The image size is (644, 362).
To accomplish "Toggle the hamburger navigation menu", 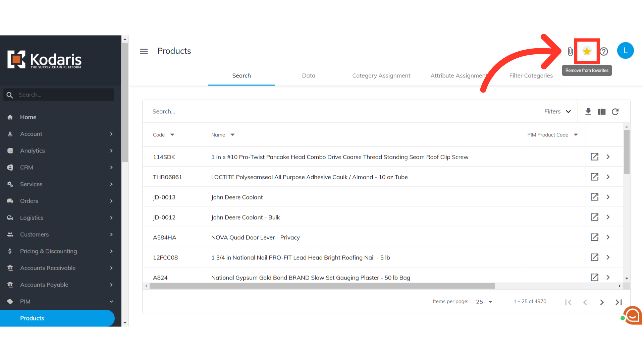I will 144,51.
